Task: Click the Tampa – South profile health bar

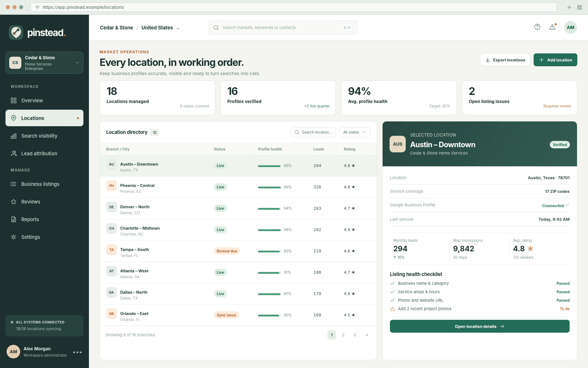Action: coord(269,251)
